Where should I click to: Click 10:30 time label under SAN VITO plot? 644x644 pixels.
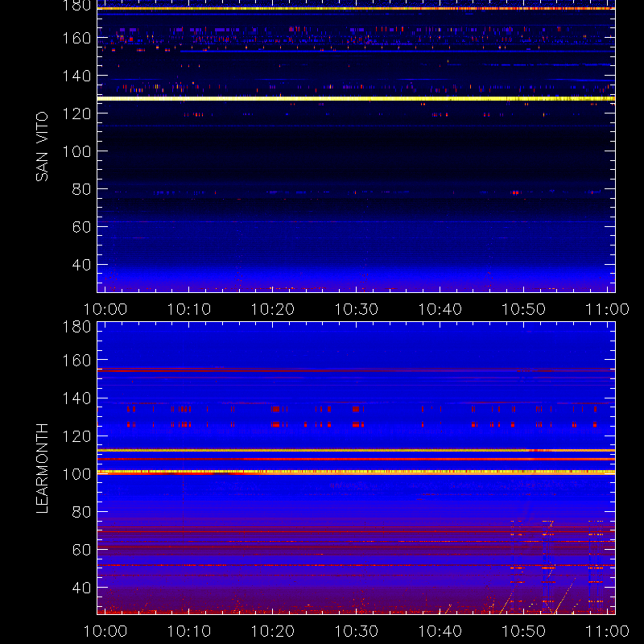point(356,309)
